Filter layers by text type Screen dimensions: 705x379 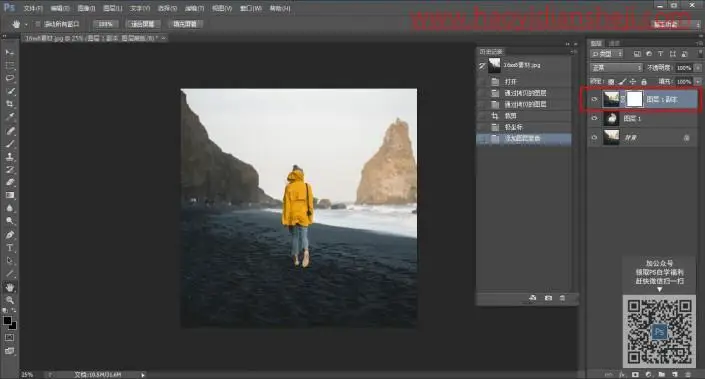[660, 54]
